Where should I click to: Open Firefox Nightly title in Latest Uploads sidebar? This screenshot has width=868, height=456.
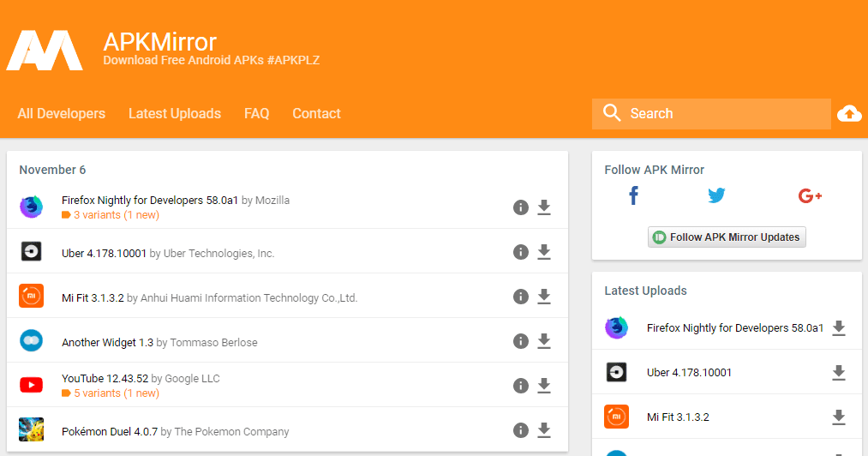[735, 328]
